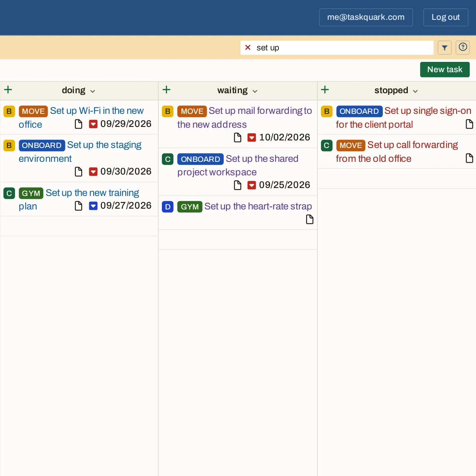
Task: Click the red due marker beside 09/30/2026
Action: pos(93,172)
